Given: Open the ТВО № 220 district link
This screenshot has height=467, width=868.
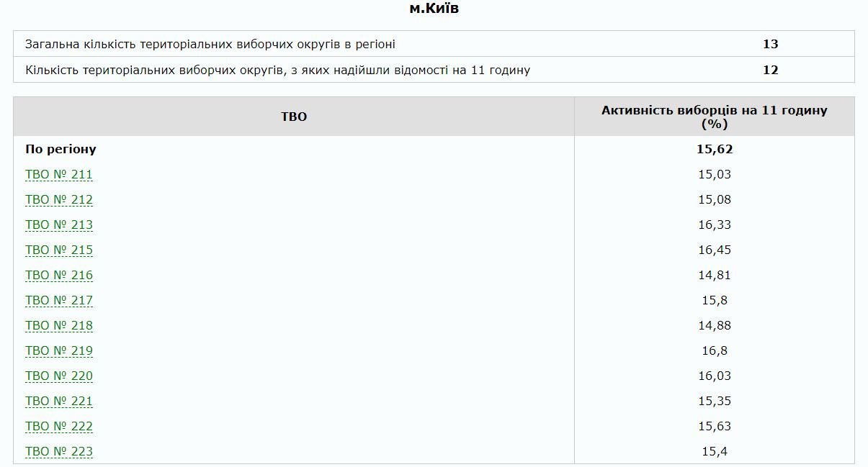Looking at the screenshot, I should pyautogui.click(x=60, y=376).
